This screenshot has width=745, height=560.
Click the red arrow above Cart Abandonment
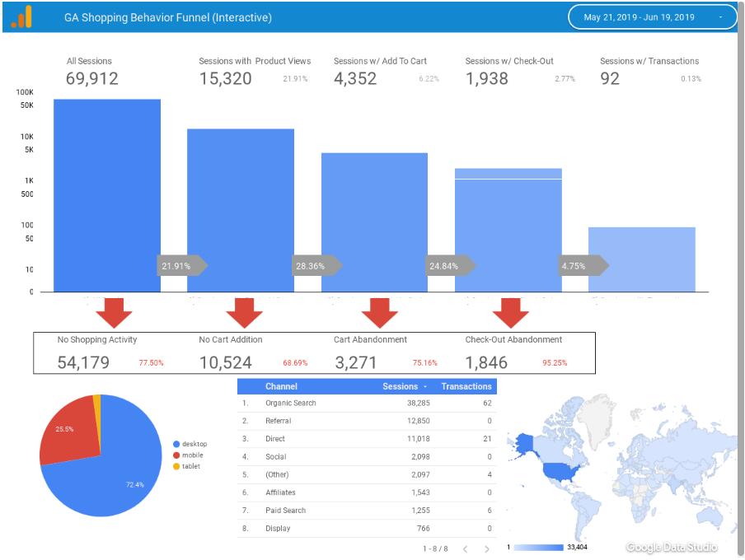click(379, 313)
